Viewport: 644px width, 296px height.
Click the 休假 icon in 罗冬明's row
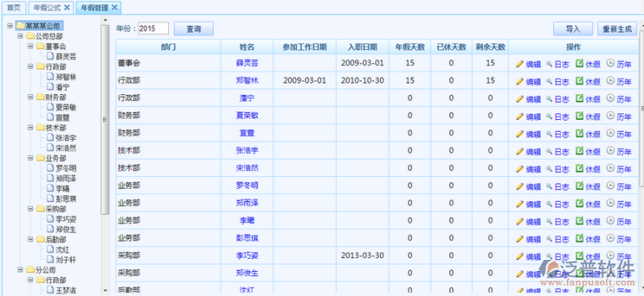coord(580,186)
